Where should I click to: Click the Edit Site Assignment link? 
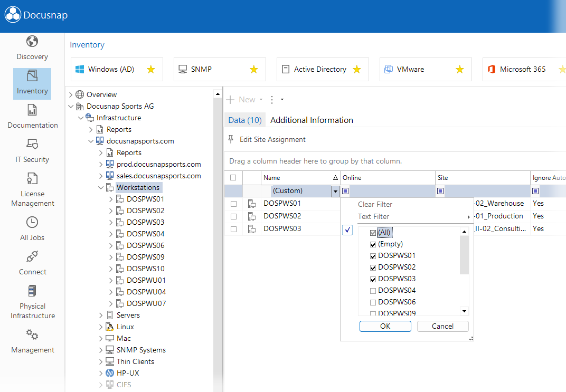(x=272, y=140)
